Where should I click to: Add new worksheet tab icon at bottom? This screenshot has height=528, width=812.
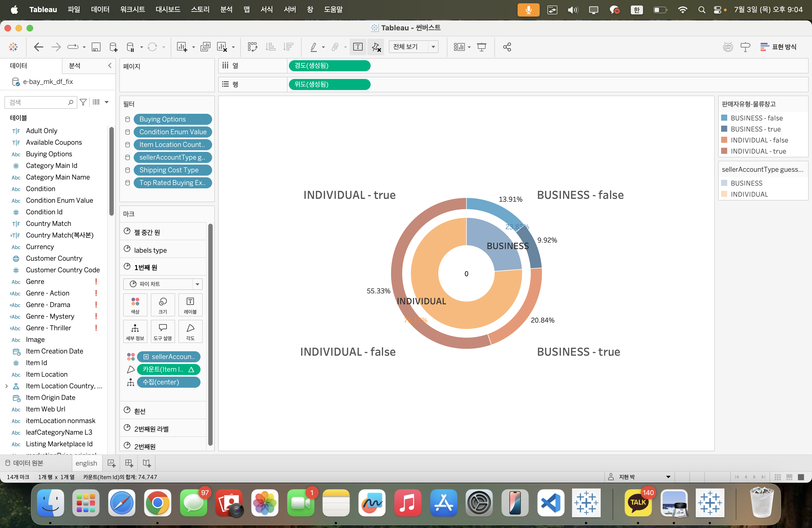pyautogui.click(x=112, y=463)
